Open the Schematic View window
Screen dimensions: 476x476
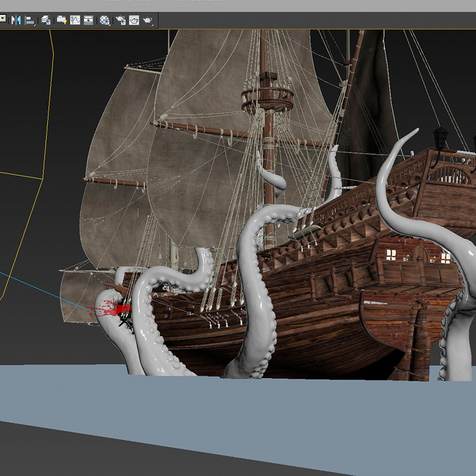tap(89, 20)
